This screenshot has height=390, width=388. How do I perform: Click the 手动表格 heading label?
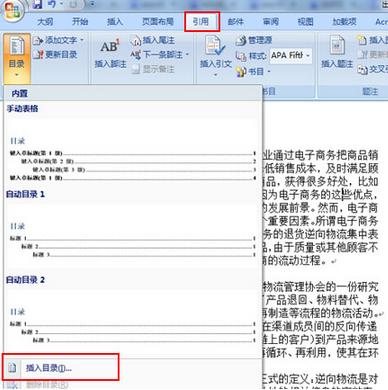22,108
